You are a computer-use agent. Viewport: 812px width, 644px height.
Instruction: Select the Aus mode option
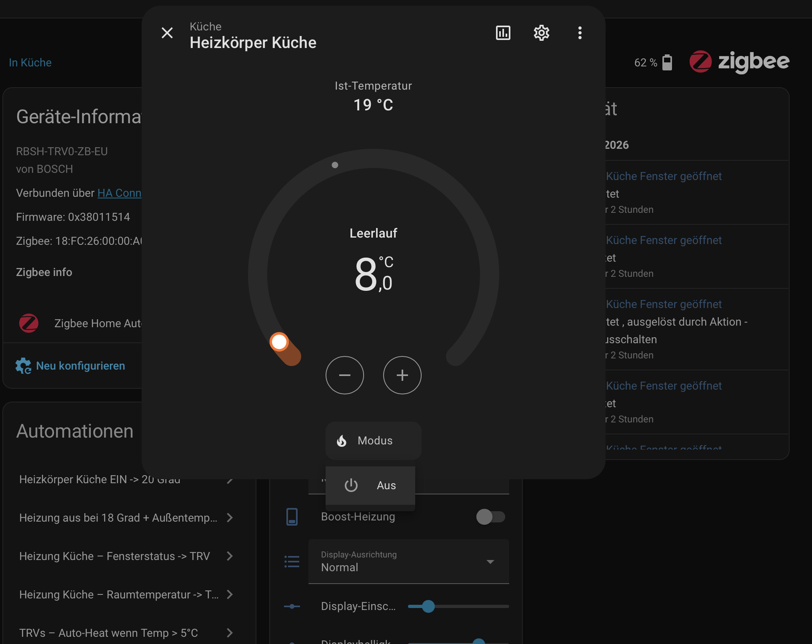point(370,485)
